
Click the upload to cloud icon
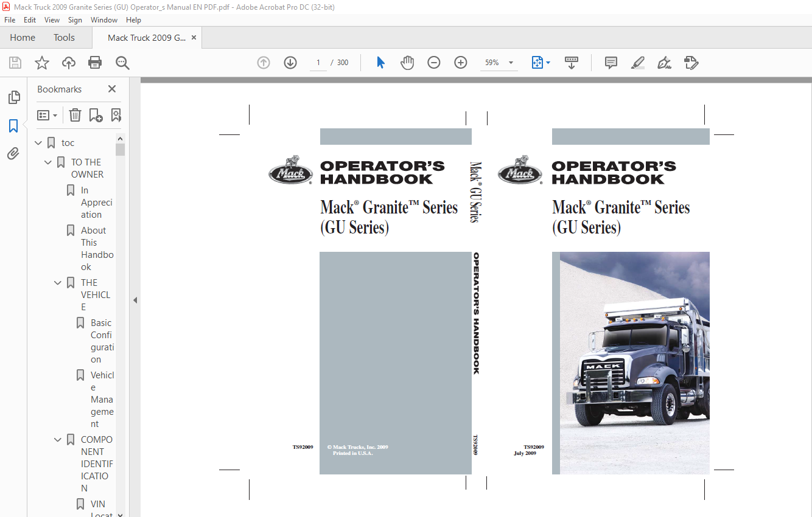click(69, 63)
